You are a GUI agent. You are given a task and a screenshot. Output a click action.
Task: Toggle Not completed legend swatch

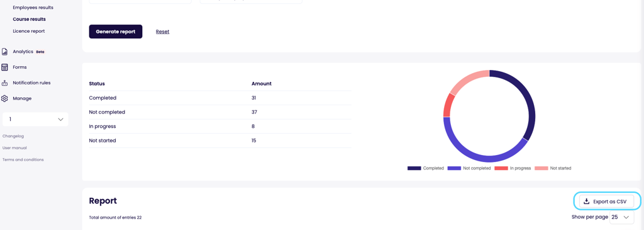[454, 168]
